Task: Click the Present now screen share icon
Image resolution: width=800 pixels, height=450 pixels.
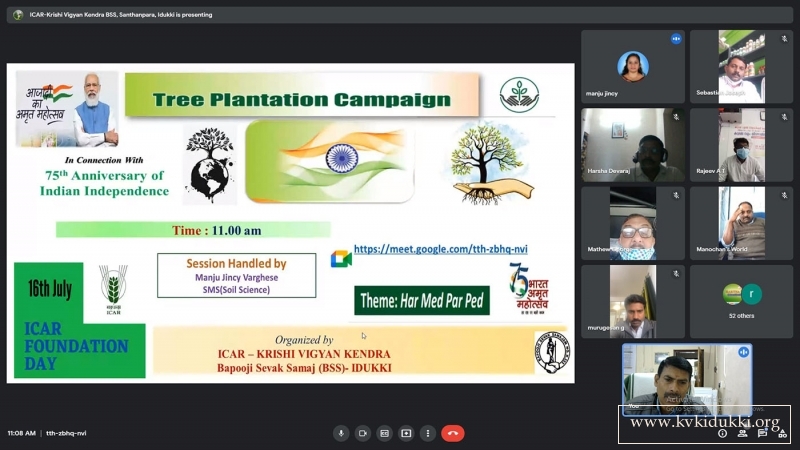Action: 406,433
